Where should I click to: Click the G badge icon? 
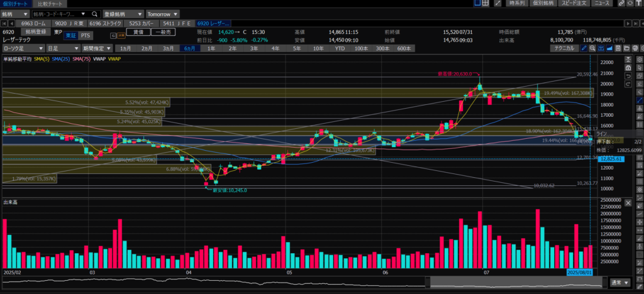pos(113,36)
